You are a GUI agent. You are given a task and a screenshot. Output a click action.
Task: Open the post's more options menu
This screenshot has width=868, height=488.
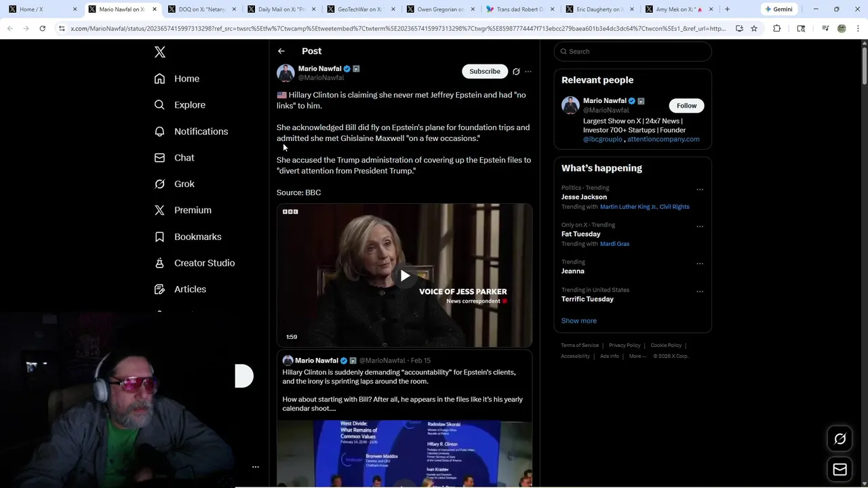click(528, 71)
